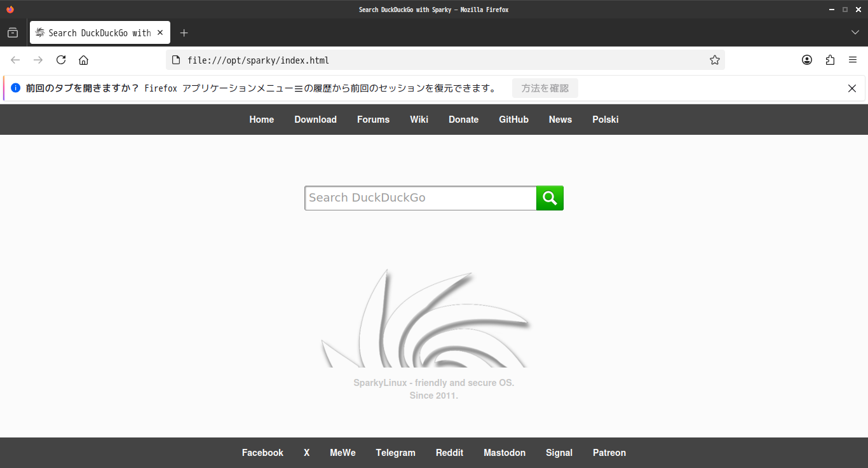Go forward one page
Viewport: 868px width, 468px height.
coord(38,60)
